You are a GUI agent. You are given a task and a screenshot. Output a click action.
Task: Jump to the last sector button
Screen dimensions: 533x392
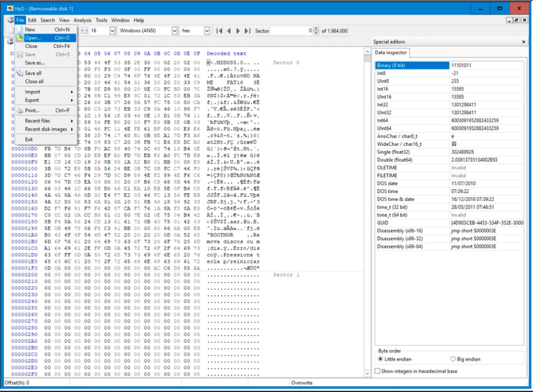pyautogui.click(x=247, y=31)
